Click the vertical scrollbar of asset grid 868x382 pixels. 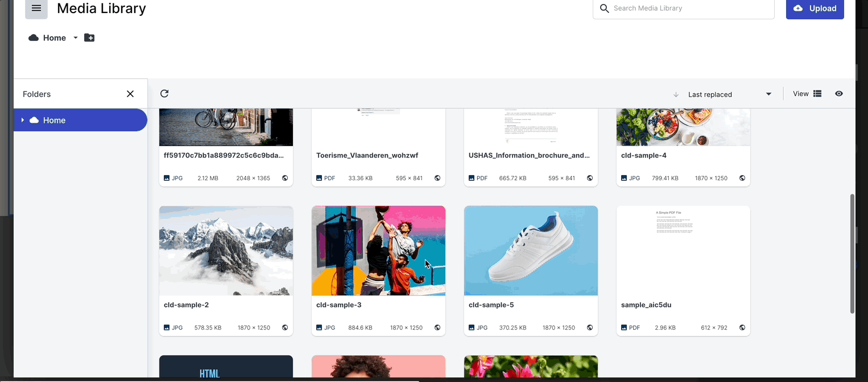pyautogui.click(x=852, y=254)
